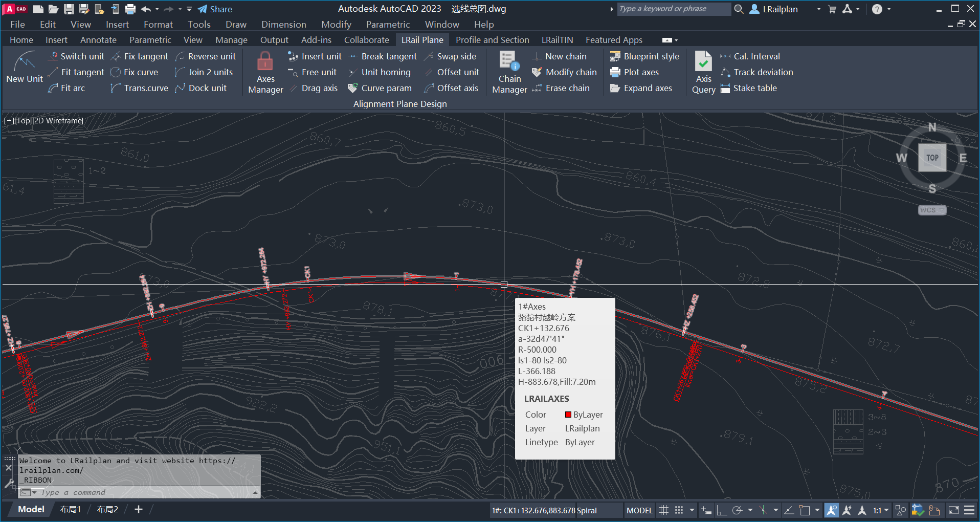980x522 pixels.
Task: Toggle ortho mode in status bar
Action: click(x=722, y=510)
